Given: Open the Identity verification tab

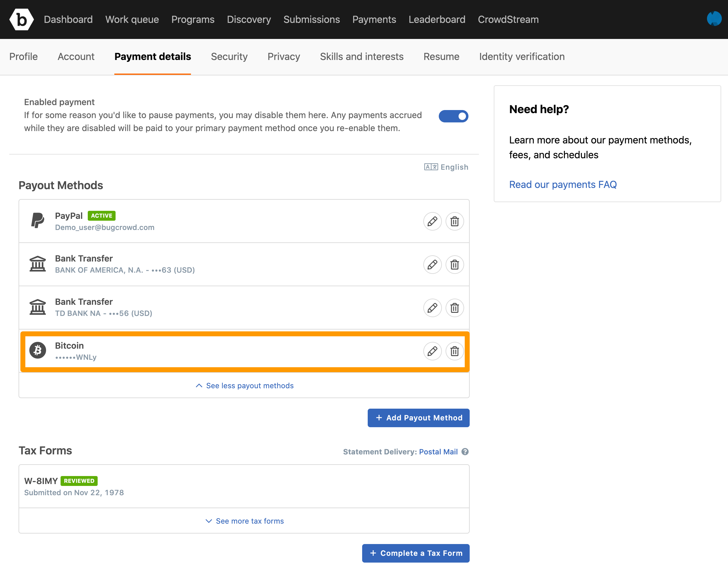Looking at the screenshot, I should pyautogui.click(x=522, y=57).
